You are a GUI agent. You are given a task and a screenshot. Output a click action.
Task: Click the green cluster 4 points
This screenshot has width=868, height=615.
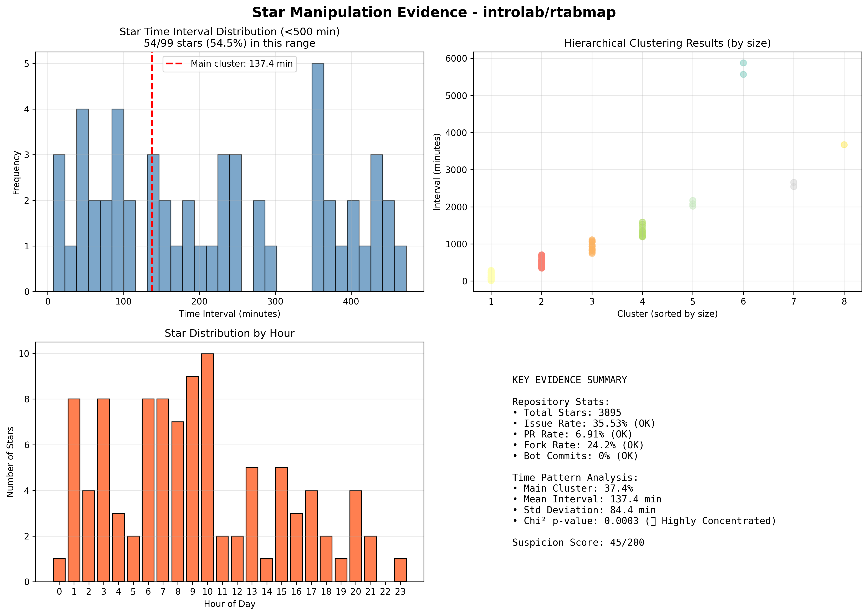tap(642, 230)
